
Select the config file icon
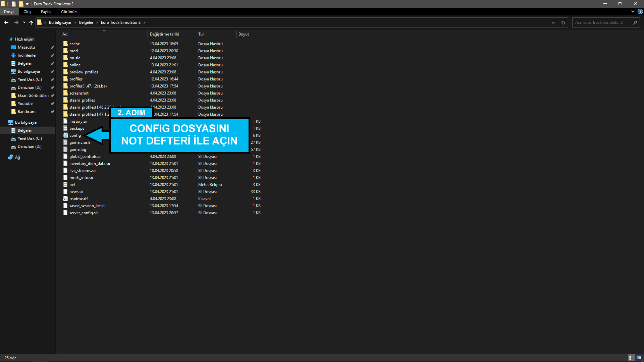point(66,135)
